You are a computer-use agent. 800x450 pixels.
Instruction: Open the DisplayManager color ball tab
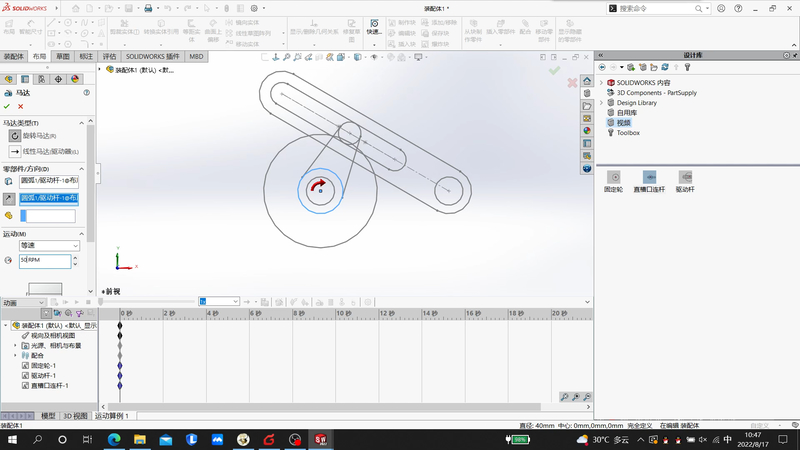tap(75, 79)
